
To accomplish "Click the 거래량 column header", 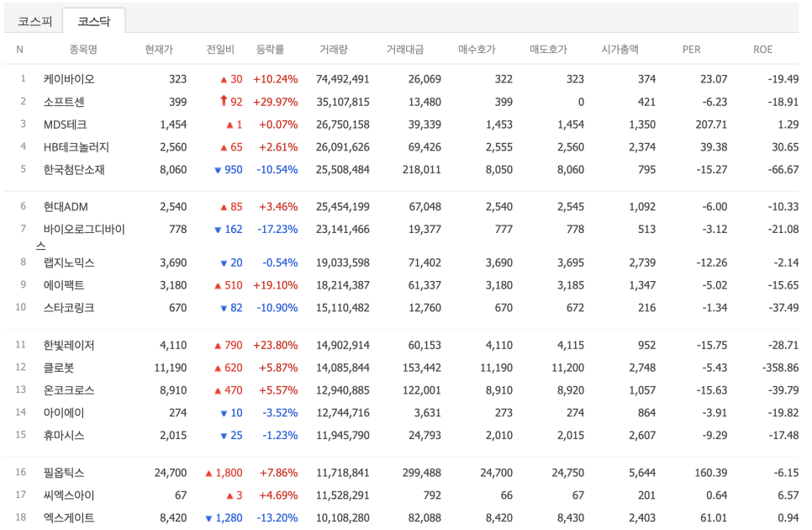I will 334,50.
